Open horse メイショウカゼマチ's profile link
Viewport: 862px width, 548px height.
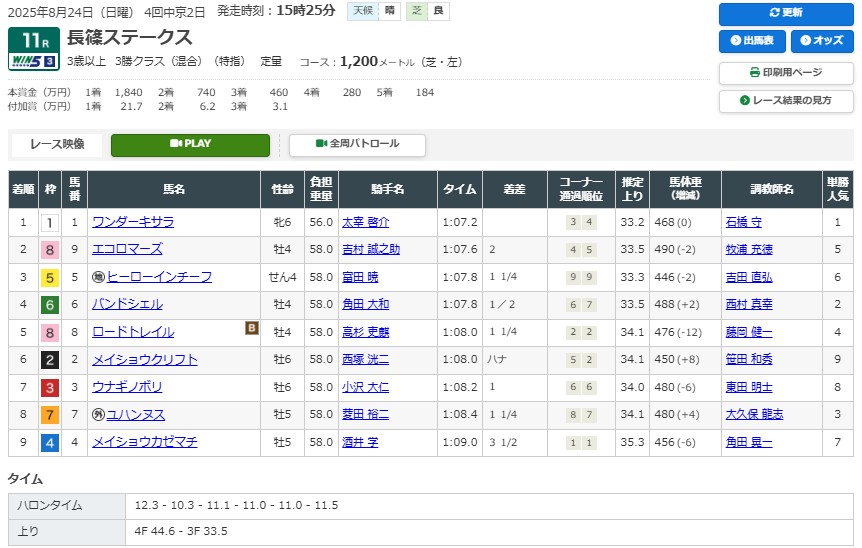click(x=144, y=441)
